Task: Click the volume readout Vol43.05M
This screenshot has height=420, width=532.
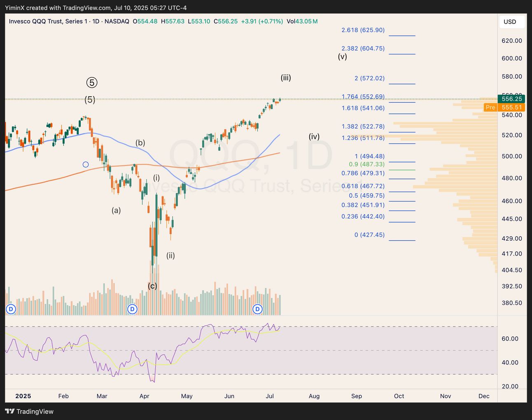Action: pos(302,21)
